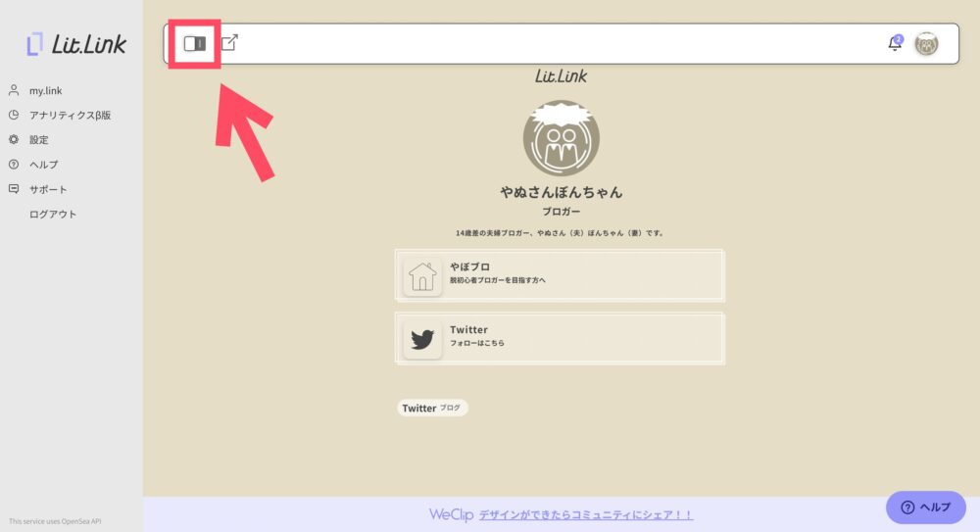
Task: Open my.link in the sidebar
Action: pyautogui.click(x=46, y=91)
